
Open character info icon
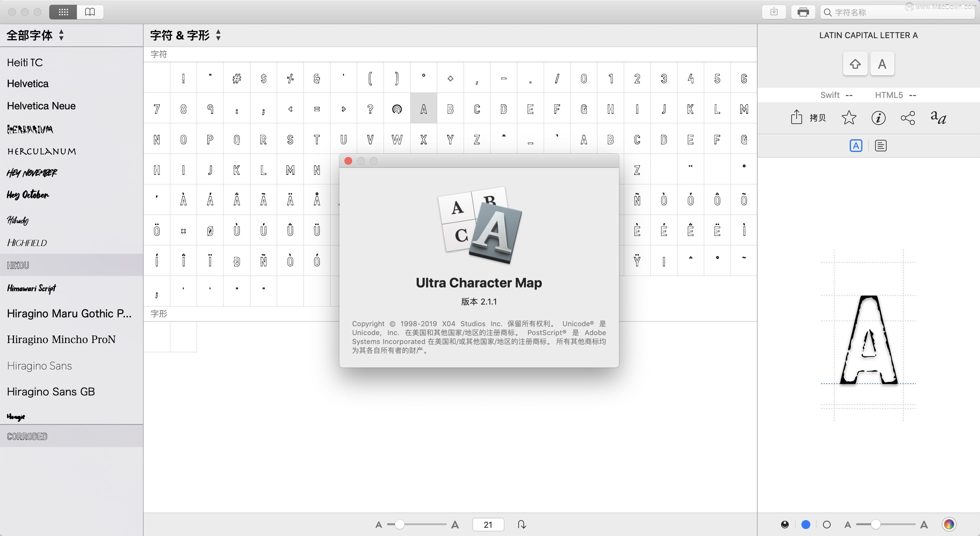[x=878, y=118]
